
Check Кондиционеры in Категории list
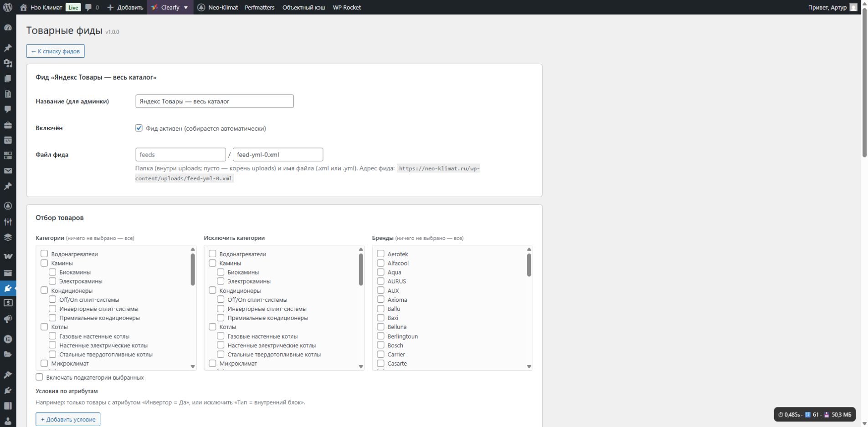click(x=44, y=290)
